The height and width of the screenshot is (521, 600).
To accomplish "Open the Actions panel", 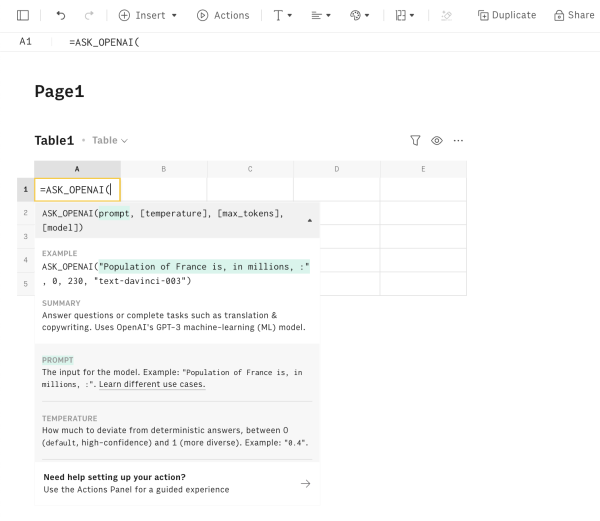I will point(223,15).
